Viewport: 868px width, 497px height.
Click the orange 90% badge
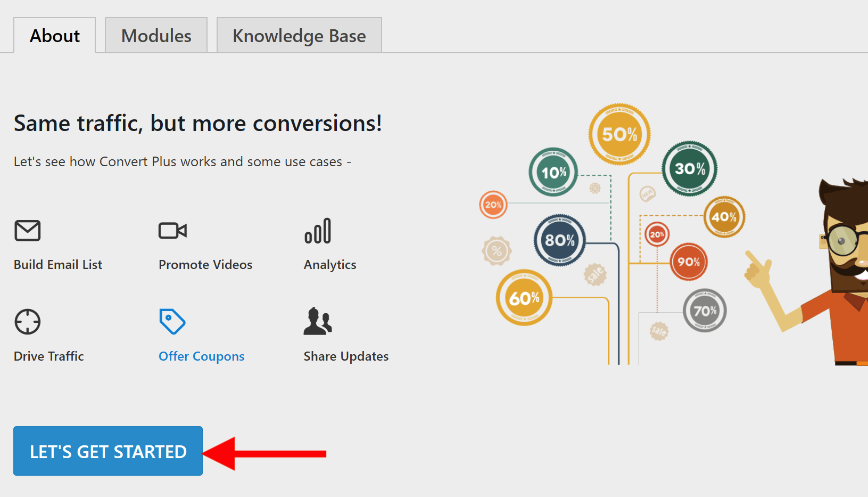pos(689,262)
